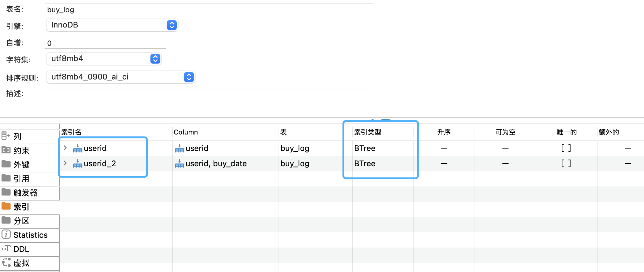Toggle the unique checkbox for userid_2 index
Image resolution: width=644 pixels, height=272 pixels.
(x=566, y=164)
